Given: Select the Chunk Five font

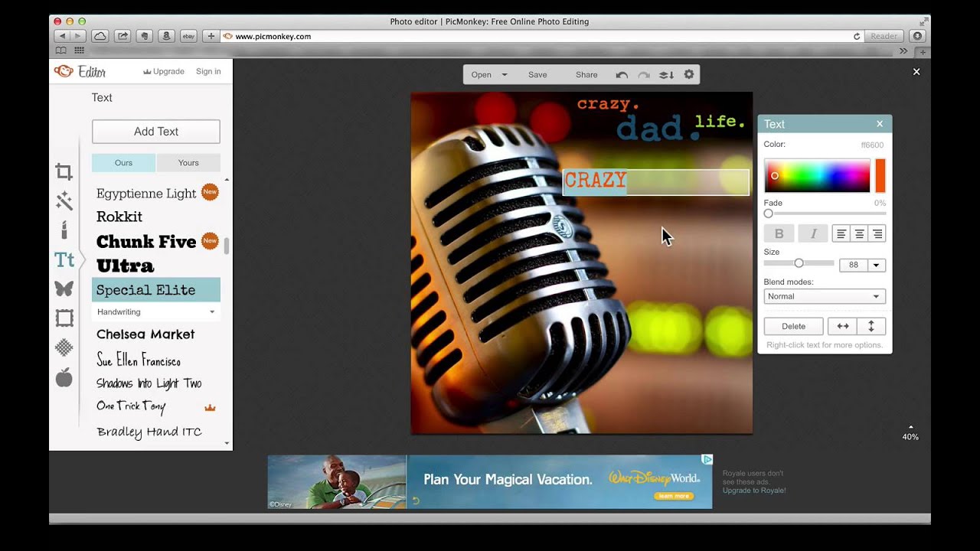Looking at the screenshot, I should [147, 242].
